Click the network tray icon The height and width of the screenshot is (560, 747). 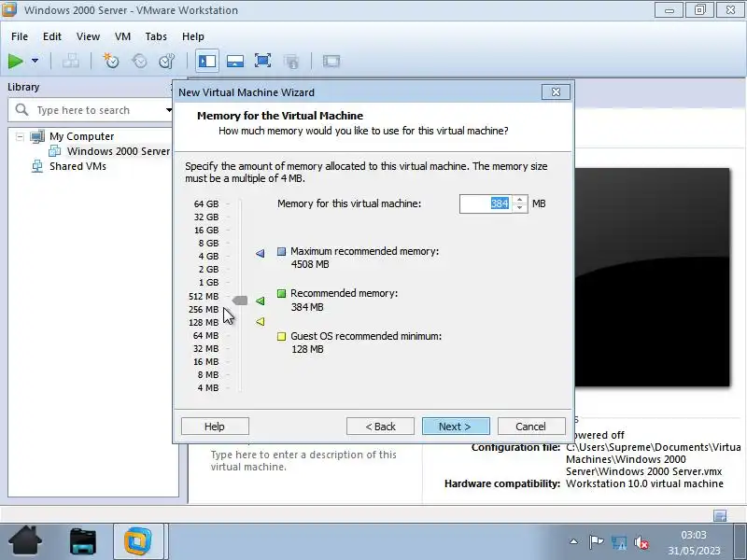pyautogui.click(x=619, y=542)
